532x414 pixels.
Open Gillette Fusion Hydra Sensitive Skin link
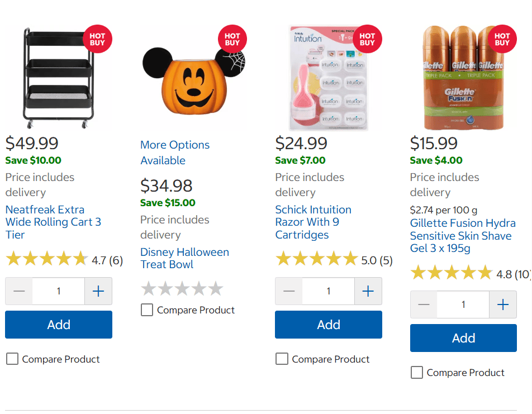[463, 236]
